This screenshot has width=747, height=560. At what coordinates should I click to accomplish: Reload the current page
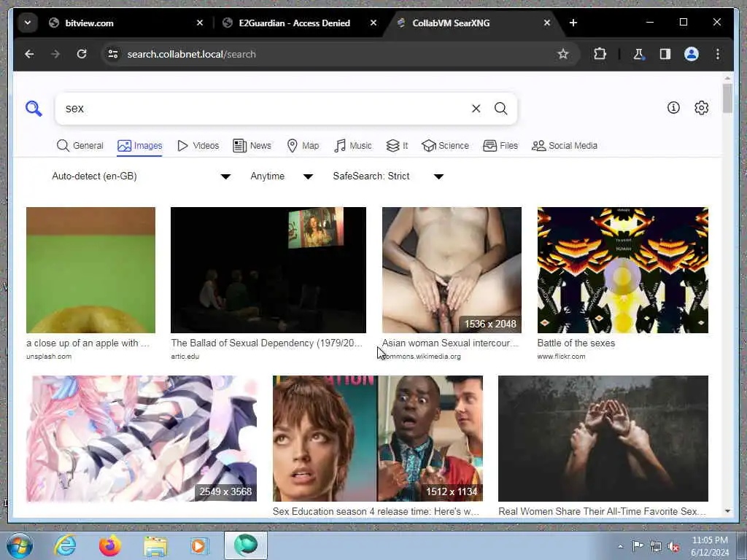[x=82, y=54]
